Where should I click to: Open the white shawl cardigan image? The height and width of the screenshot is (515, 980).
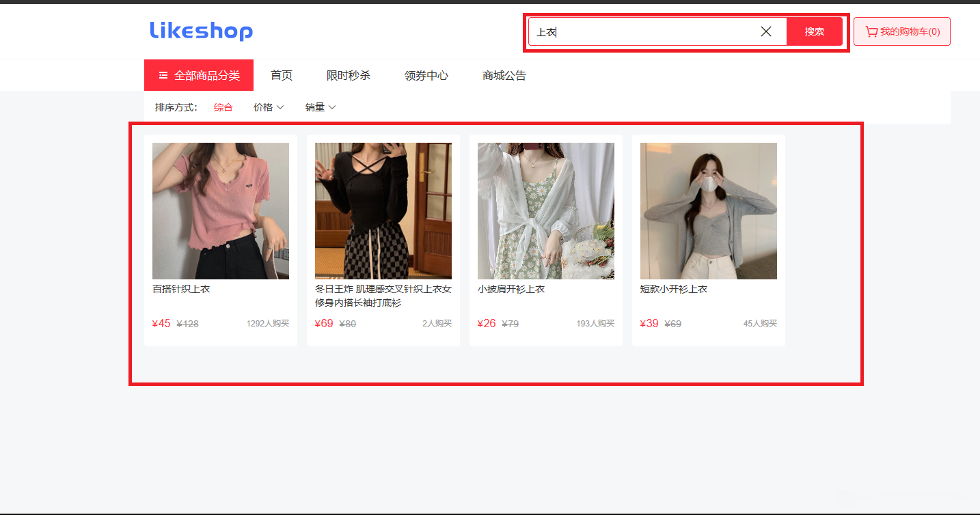coord(546,211)
